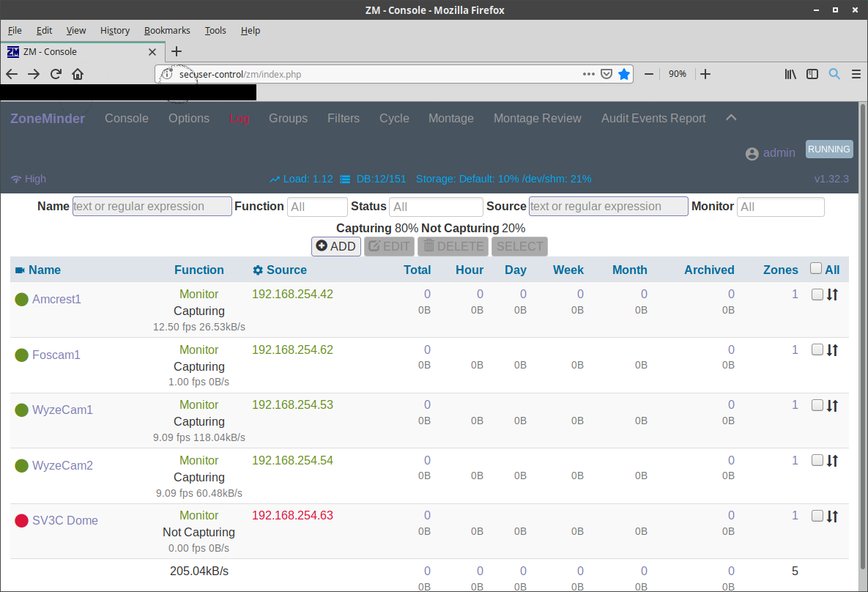868x592 pixels.
Task: Collapse the ZoneMinder header with chevron
Action: (x=731, y=117)
